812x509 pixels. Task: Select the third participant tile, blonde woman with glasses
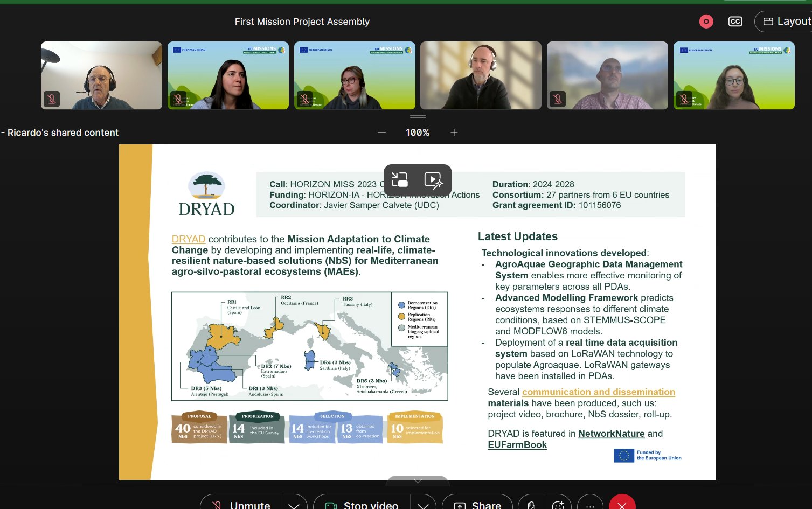pos(355,75)
